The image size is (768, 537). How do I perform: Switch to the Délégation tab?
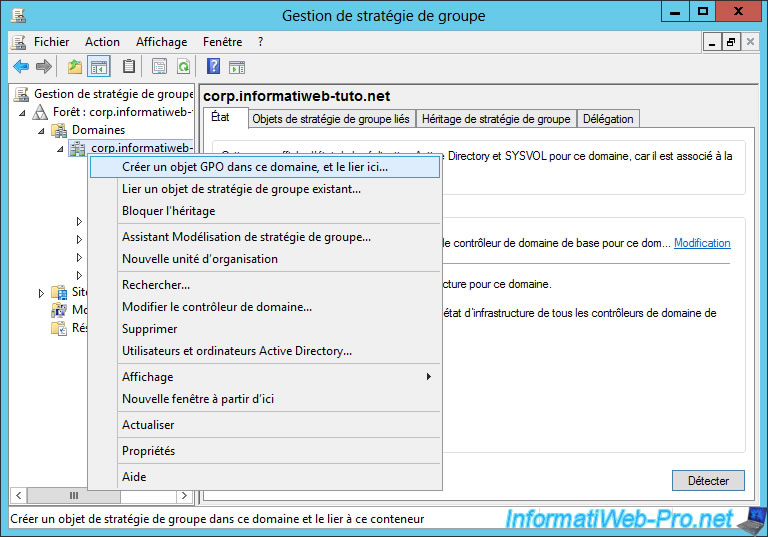[x=608, y=119]
